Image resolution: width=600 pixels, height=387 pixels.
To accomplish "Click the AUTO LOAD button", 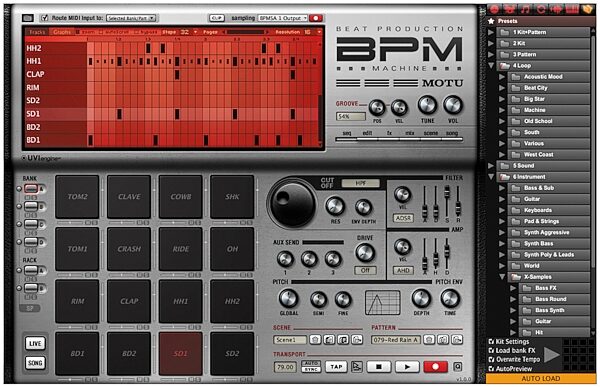I will coord(541,379).
